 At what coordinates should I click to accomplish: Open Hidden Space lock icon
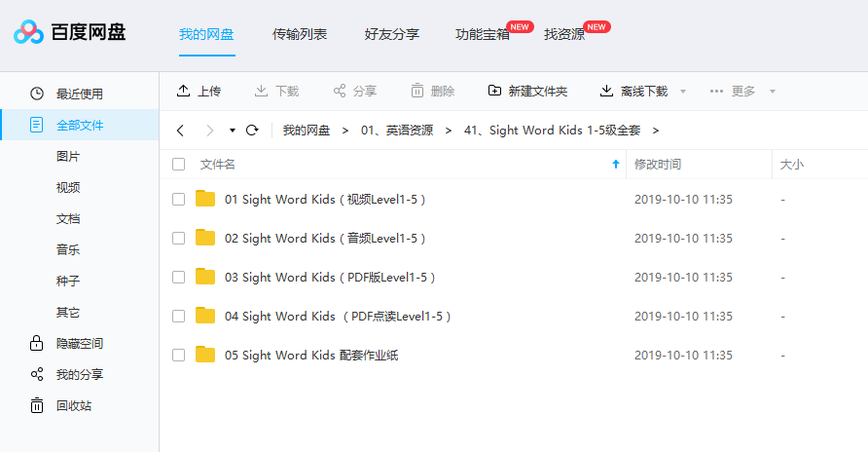click(37, 343)
